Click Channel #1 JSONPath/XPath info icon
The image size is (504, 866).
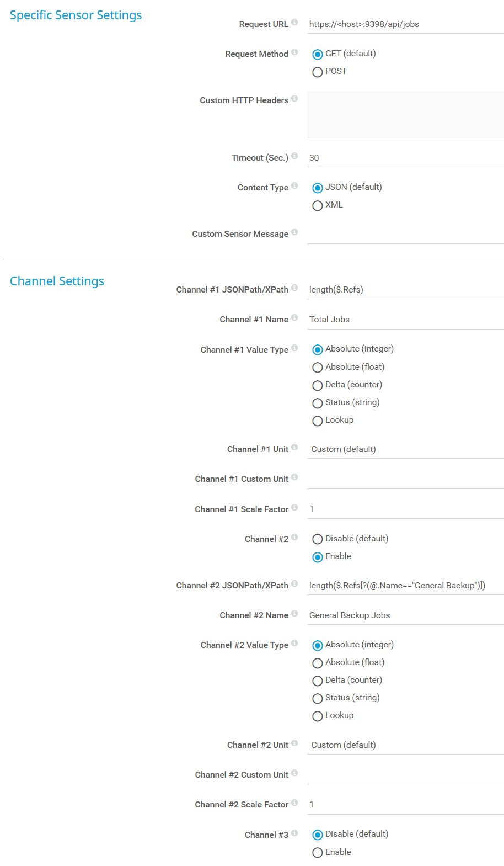(x=294, y=288)
